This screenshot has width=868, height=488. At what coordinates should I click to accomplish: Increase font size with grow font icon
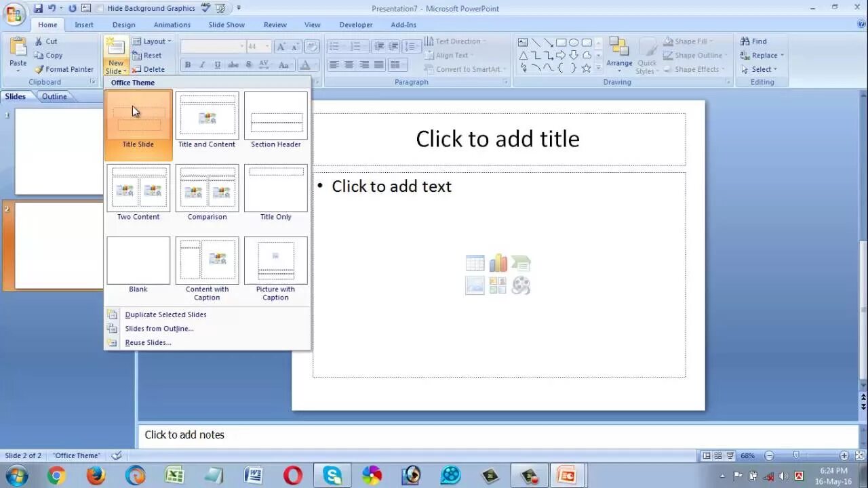pos(281,47)
